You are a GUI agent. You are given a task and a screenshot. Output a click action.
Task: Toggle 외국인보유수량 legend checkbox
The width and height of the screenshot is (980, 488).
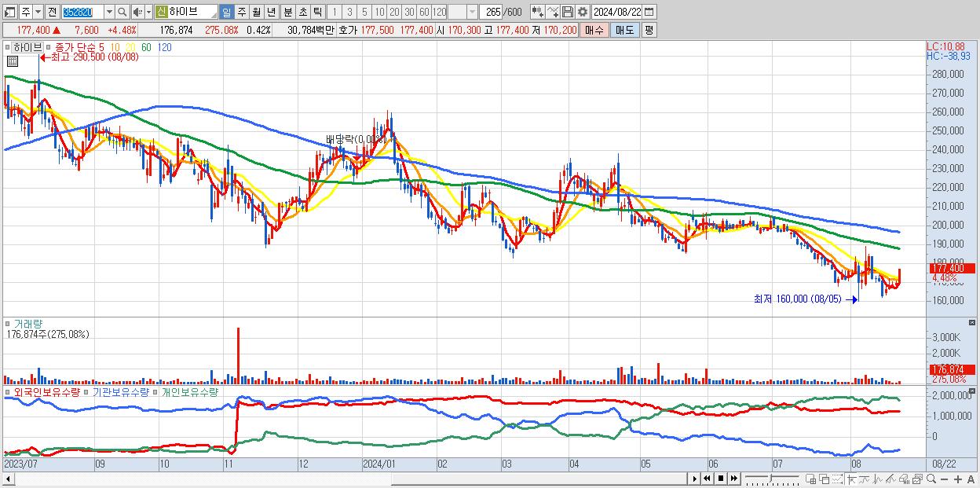coord(8,391)
